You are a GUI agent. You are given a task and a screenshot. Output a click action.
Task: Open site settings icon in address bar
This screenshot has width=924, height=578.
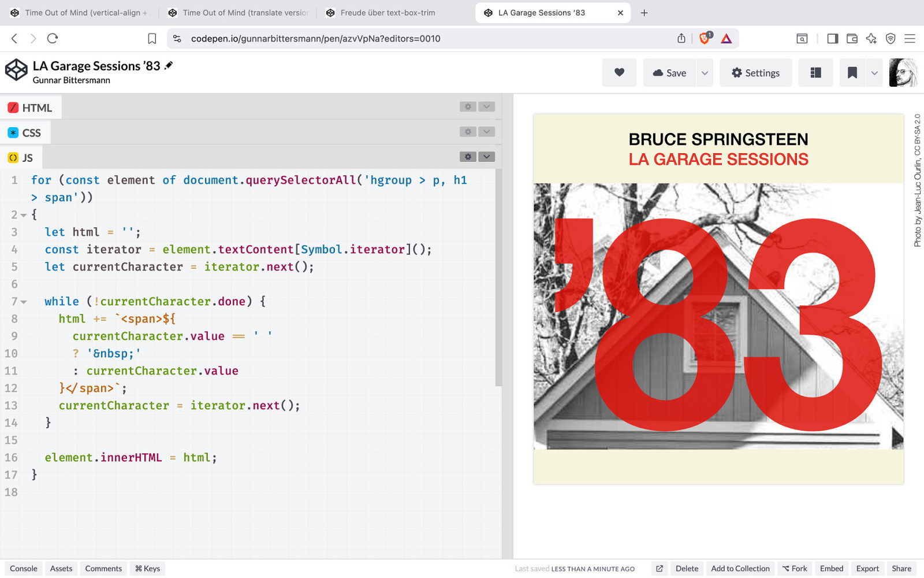coord(177,39)
